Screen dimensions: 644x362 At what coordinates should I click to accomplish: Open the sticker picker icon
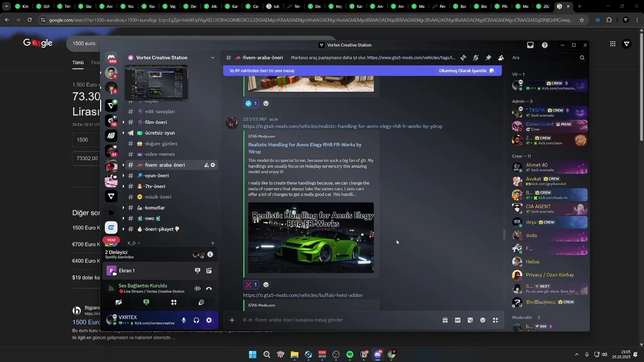tap(470, 320)
